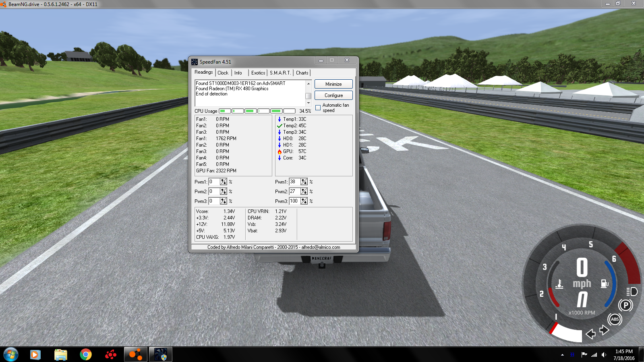Select the Readings tab
This screenshot has height=362, width=644.
(203, 72)
